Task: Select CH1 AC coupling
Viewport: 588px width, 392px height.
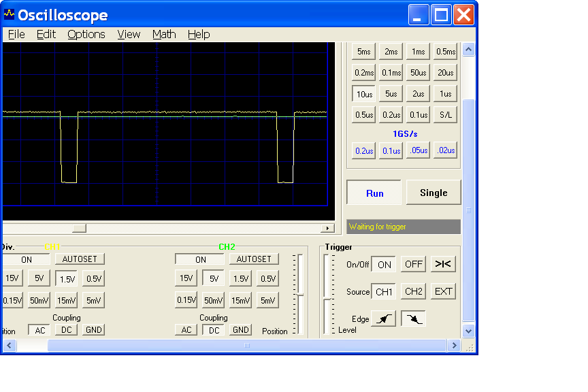Action: [x=39, y=330]
